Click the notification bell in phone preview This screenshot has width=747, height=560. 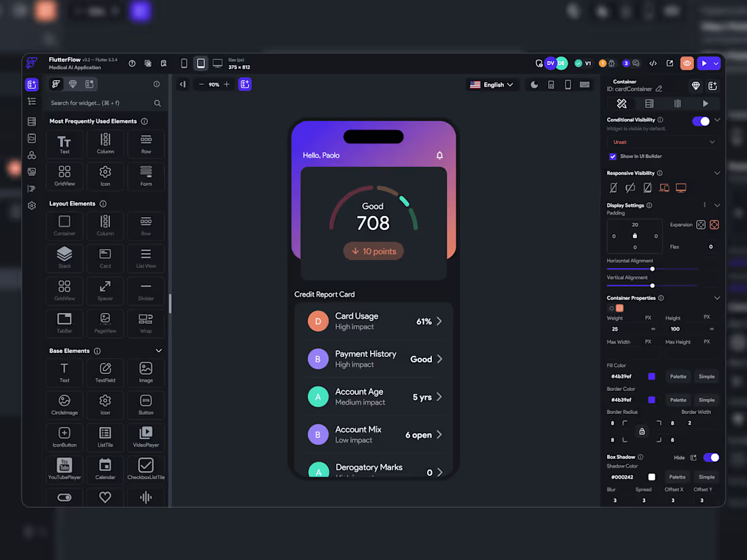440,155
